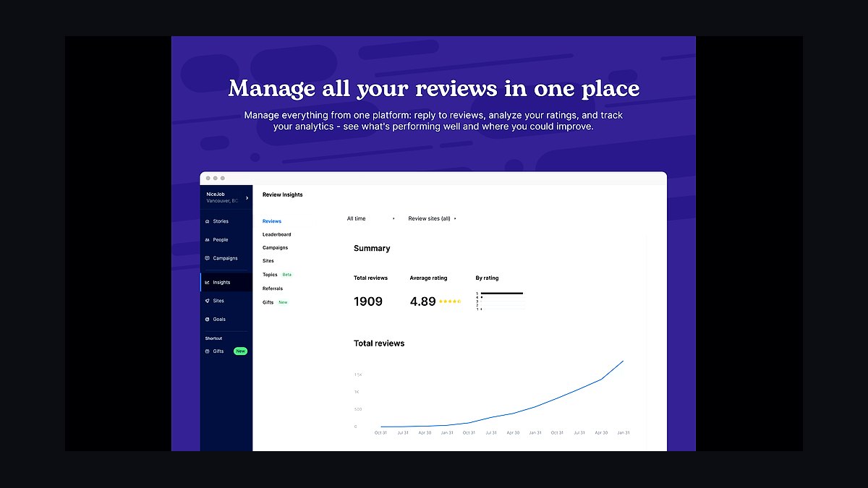Expand the NiceJob Vancouver account chevron

coord(247,197)
